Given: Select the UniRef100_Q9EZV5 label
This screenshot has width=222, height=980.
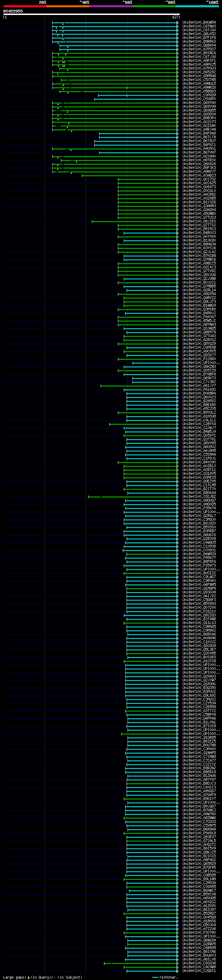Looking at the screenshot, I should [199, 481].
